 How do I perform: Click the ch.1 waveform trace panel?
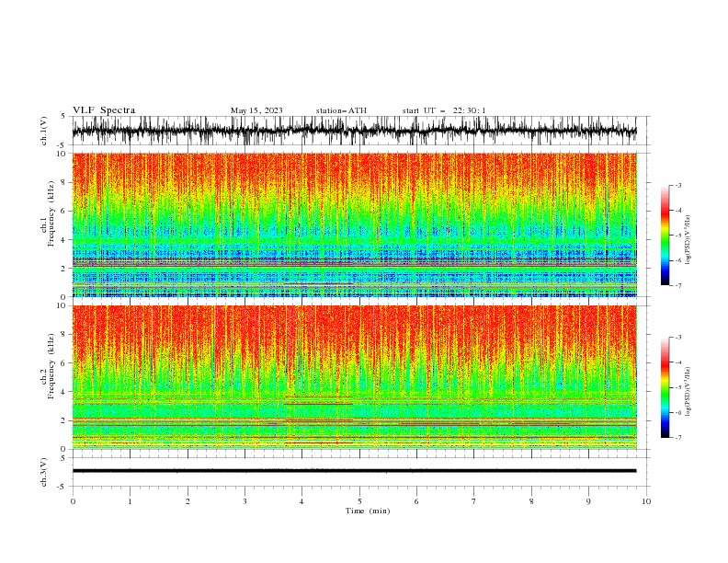click(360, 131)
